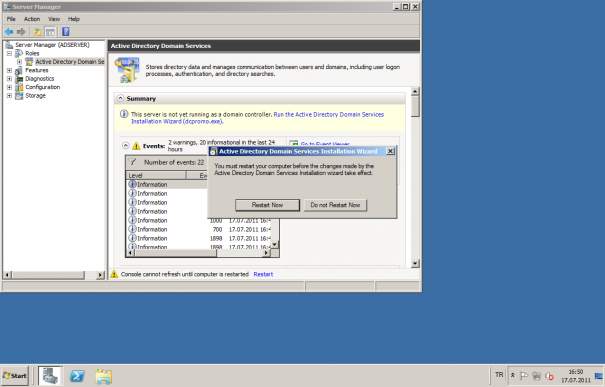Expand the Diagnostics tree node
This screenshot has height=387, width=605.
coord(9,79)
